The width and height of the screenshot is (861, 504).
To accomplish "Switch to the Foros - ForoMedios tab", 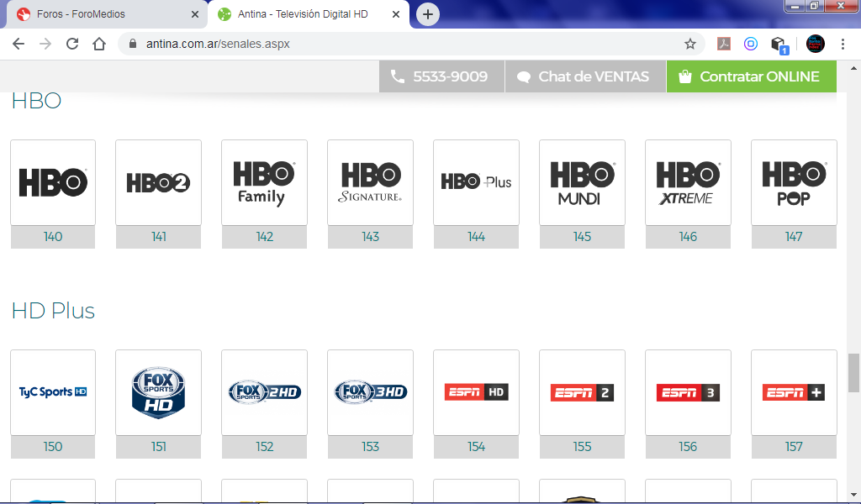I will click(x=107, y=14).
